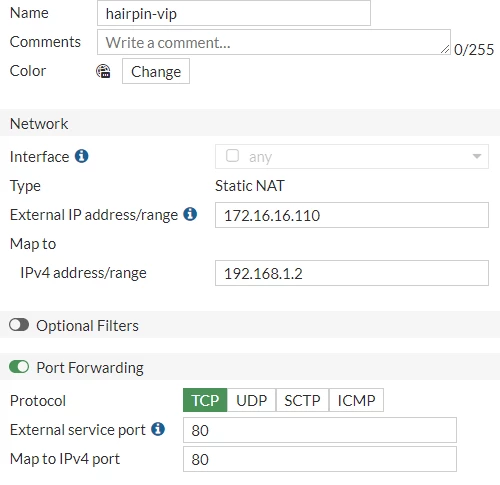Click the Comments box resize handle
The image size is (500, 485).
(445, 49)
